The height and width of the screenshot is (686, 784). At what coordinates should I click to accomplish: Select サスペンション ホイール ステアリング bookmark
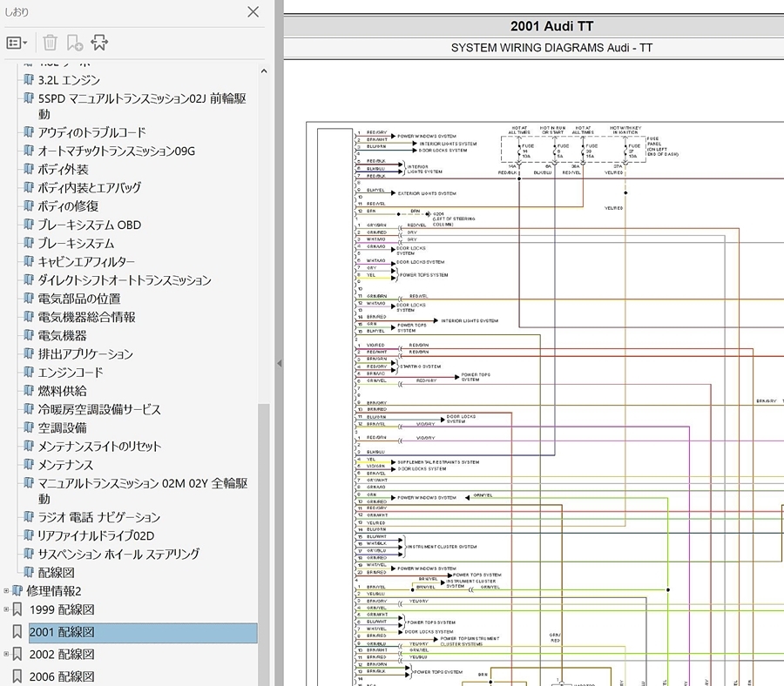[x=118, y=554]
